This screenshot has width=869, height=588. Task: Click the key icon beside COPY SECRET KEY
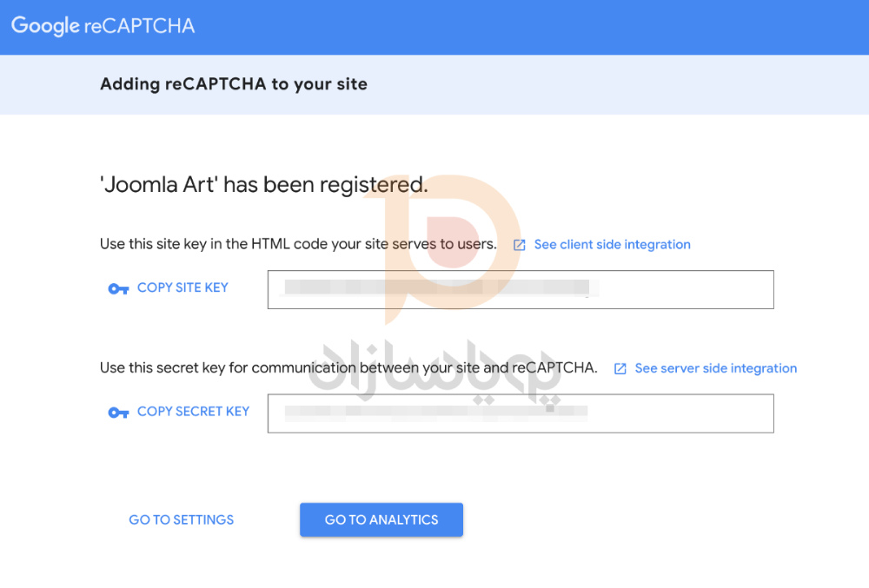(x=118, y=413)
